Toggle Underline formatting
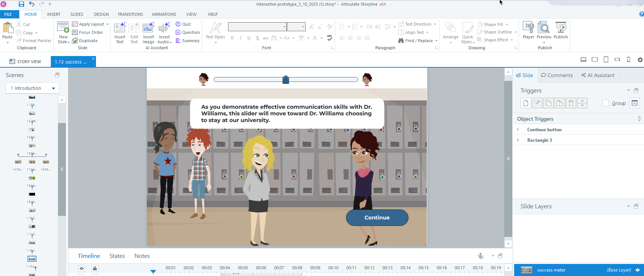The image size is (644, 276). [x=249, y=38]
